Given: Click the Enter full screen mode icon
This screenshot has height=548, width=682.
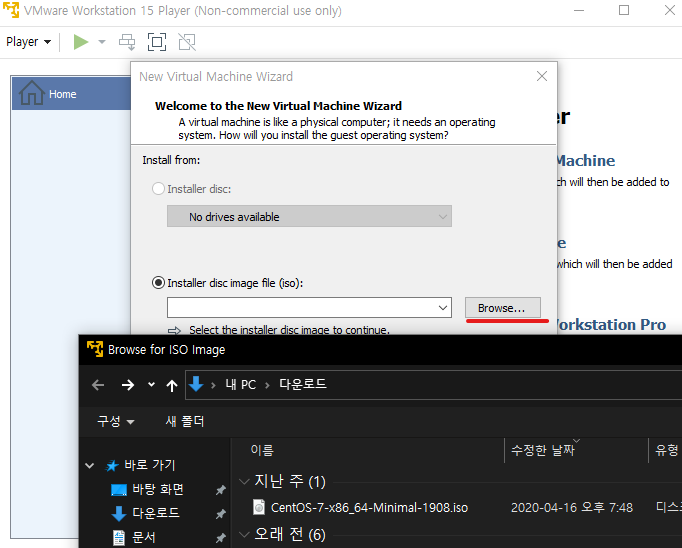Looking at the screenshot, I should 157,42.
